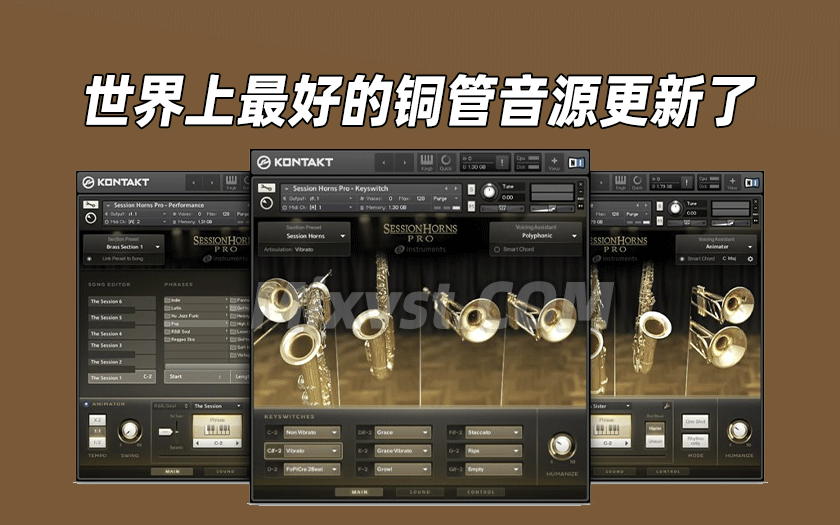Enable the Smart Chord option in center window
The width and height of the screenshot is (840, 525).
click(x=497, y=249)
